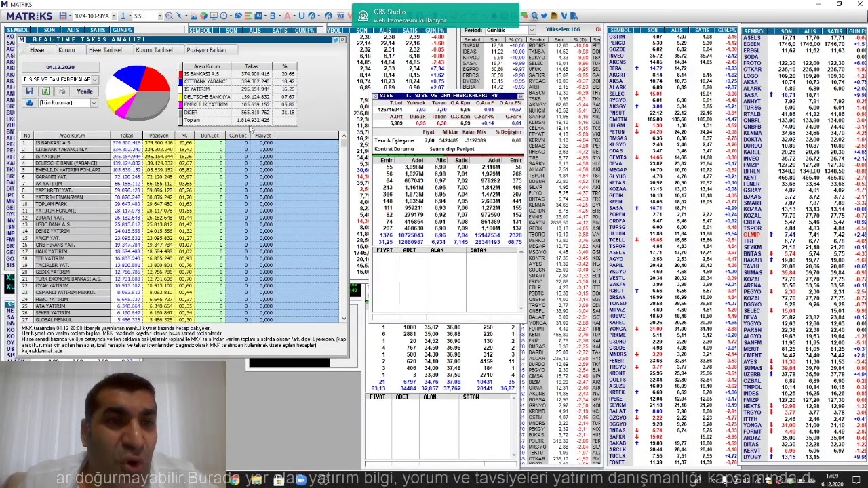Open the news page icon in toolbar

click(258, 16)
